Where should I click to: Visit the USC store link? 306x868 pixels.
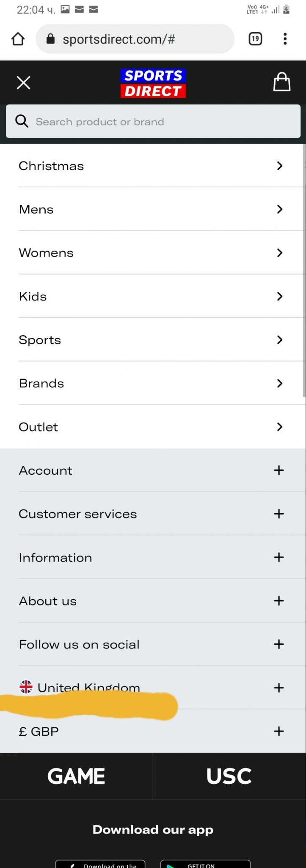coord(229,776)
